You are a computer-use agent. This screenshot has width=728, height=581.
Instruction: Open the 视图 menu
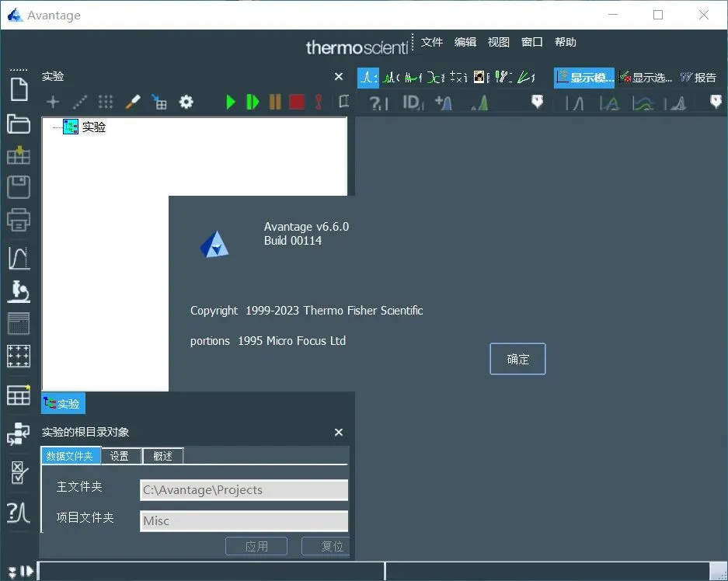[499, 42]
